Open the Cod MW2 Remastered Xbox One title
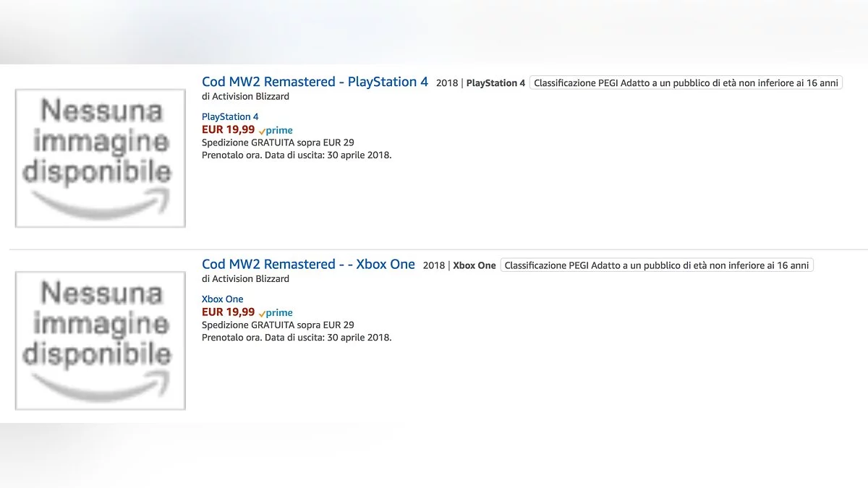Viewport: 868px width, 488px height. tap(308, 264)
